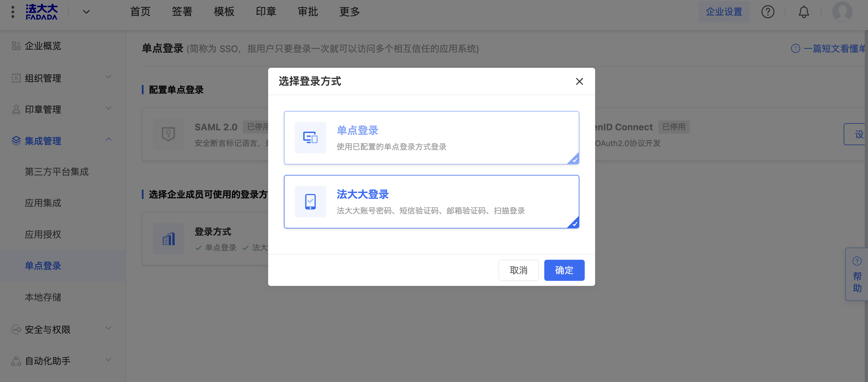
Task: Select 单点登录 in sidebar
Action: point(43,266)
